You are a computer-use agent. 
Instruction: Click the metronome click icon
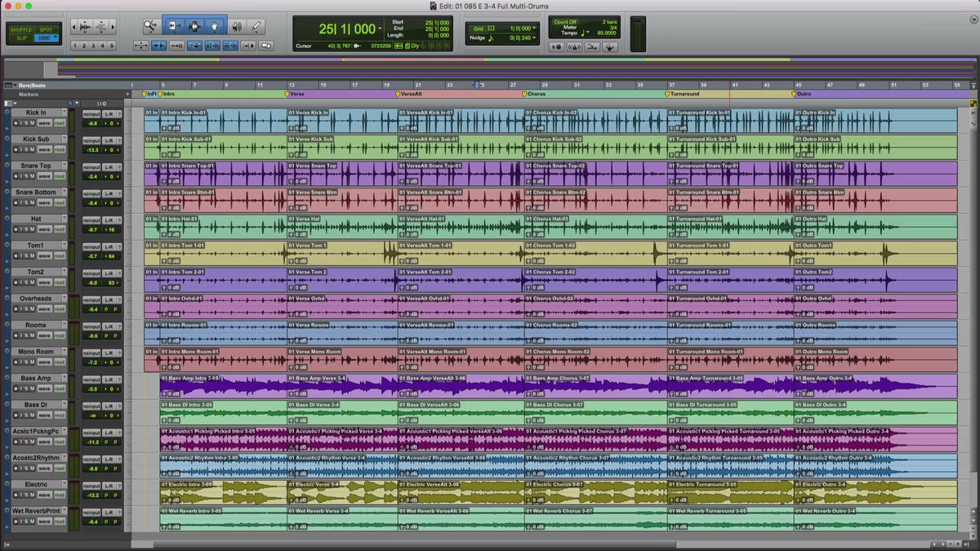[x=574, y=47]
